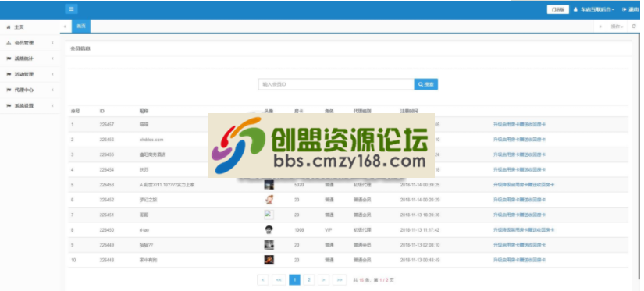
Task: Click the action links for member 226454
Action: pyautogui.click(x=520, y=169)
